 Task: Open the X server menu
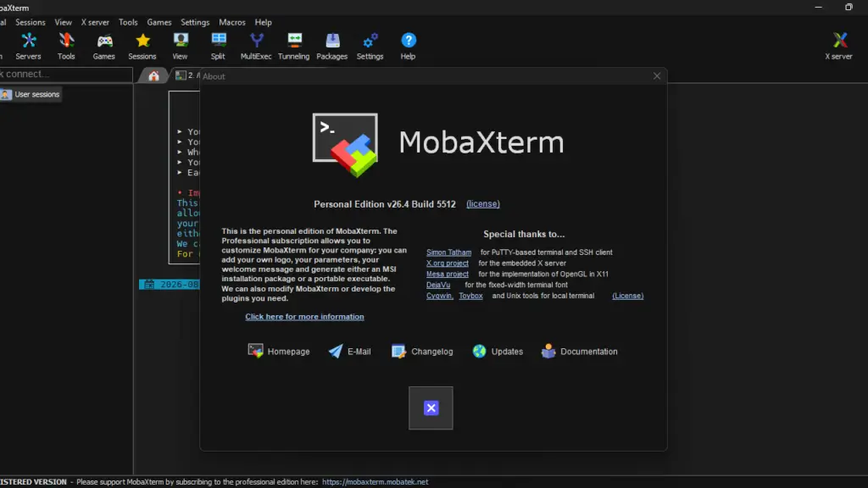pyautogui.click(x=95, y=22)
